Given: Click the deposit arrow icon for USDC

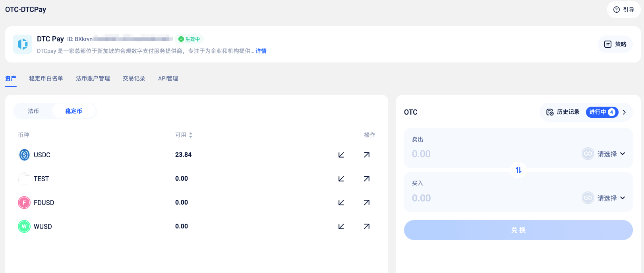Looking at the screenshot, I should point(341,155).
